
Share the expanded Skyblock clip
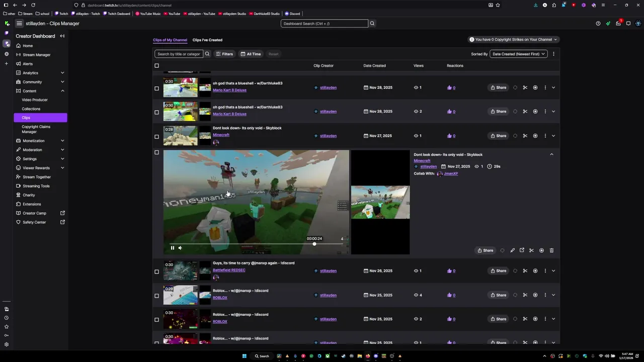[x=486, y=250]
